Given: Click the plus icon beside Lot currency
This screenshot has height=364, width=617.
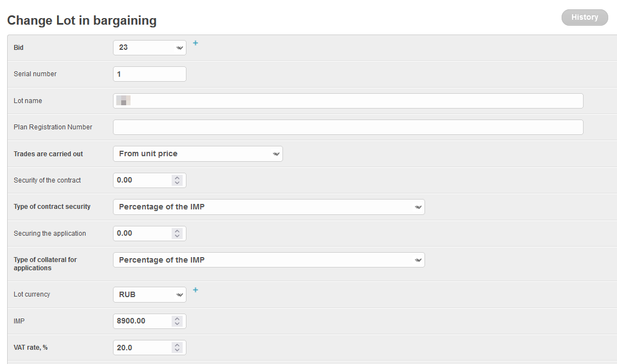Looking at the screenshot, I should [195, 289].
